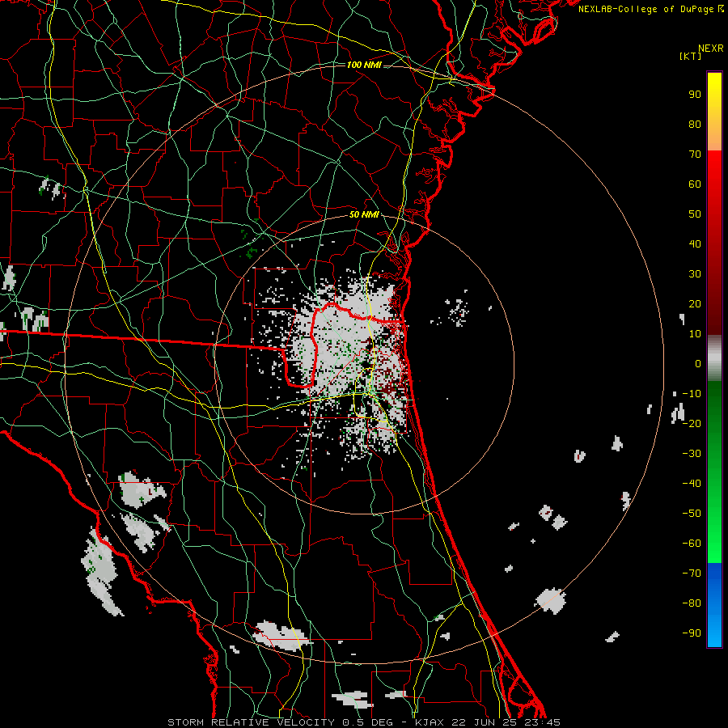Select the positive 60 knot scale value

coord(695,184)
